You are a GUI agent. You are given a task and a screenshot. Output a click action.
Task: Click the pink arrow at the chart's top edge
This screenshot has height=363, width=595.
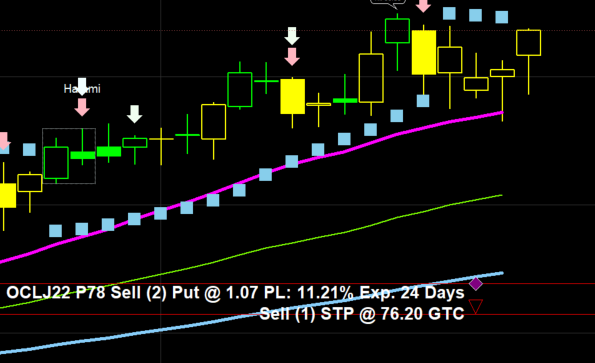click(x=423, y=6)
